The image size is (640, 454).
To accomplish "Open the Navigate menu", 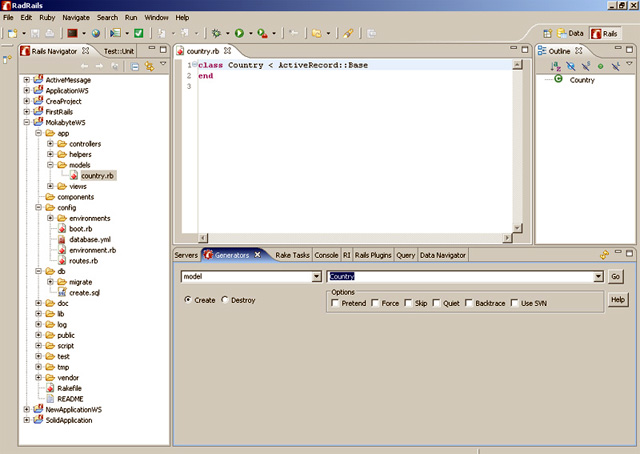I will tap(76, 18).
